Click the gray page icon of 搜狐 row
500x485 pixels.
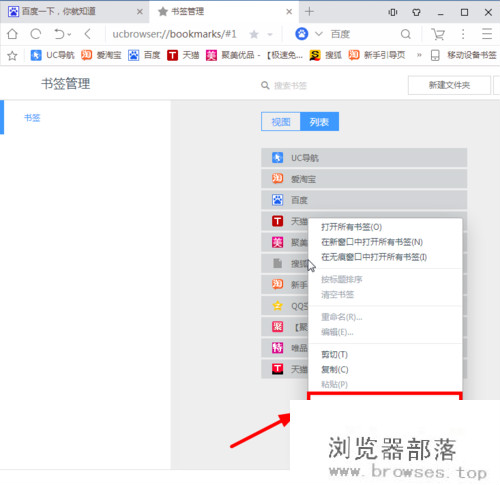coord(277,263)
